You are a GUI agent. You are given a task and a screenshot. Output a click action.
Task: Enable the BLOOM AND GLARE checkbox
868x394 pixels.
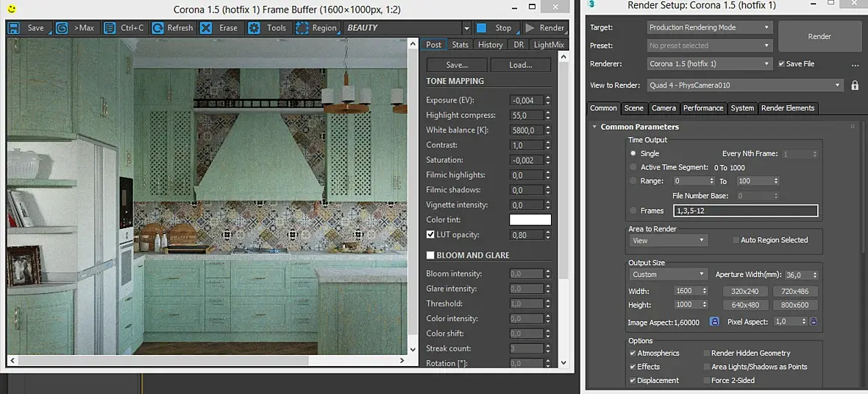point(430,256)
